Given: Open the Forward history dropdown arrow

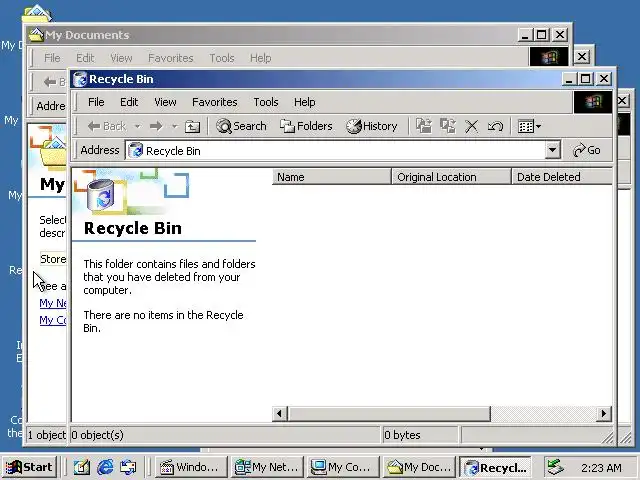Looking at the screenshot, I should coord(174,127).
